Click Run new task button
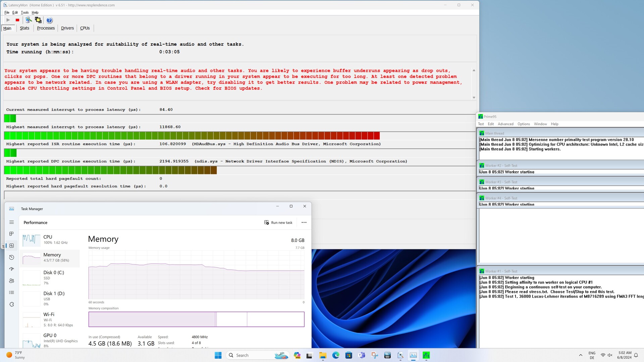The height and width of the screenshot is (362, 644). tap(278, 223)
